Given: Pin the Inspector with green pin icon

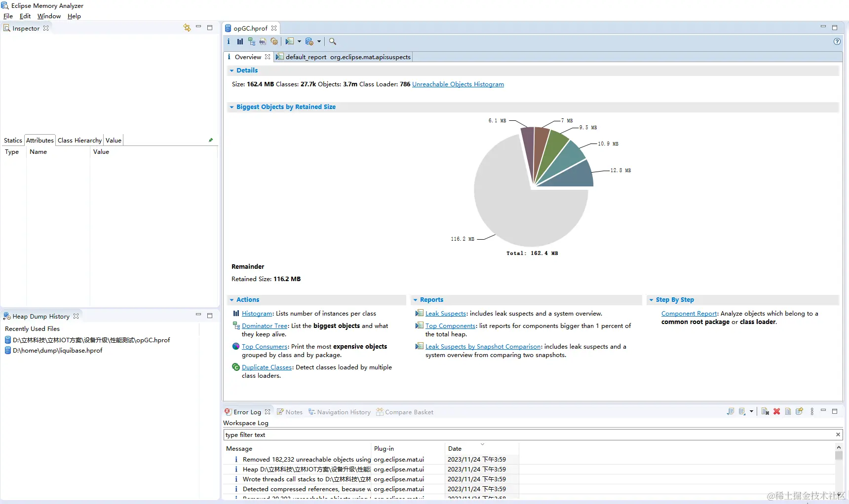Looking at the screenshot, I should tap(211, 140).
